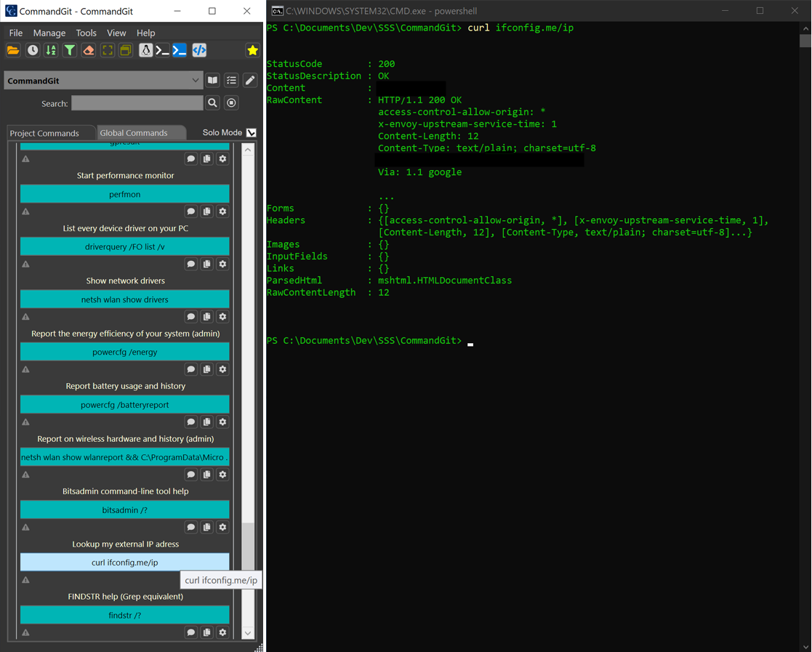Click the clock history toolbar icon
Image resolution: width=812 pixels, height=652 pixels.
coord(33,51)
